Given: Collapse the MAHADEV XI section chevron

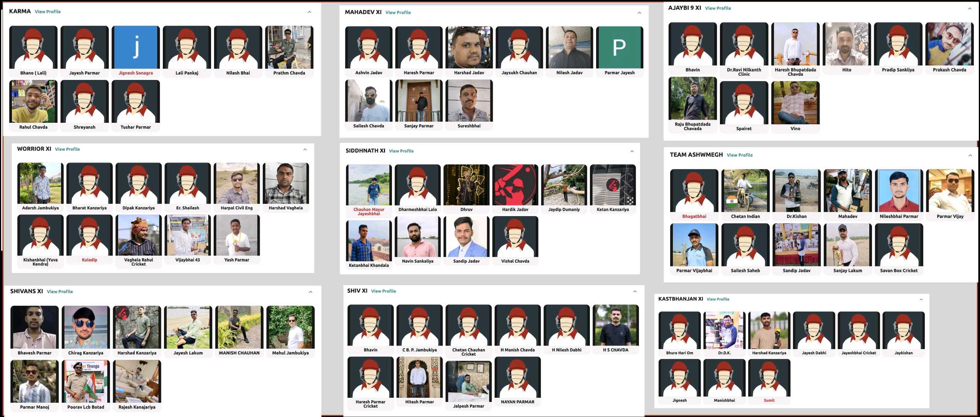Looking at the screenshot, I should [x=639, y=13].
